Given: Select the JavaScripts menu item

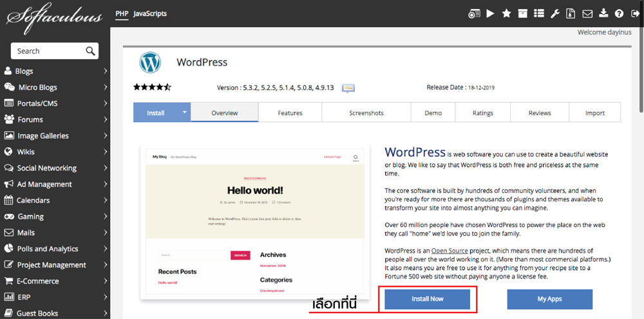Looking at the screenshot, I should click(x=150, y=14).
